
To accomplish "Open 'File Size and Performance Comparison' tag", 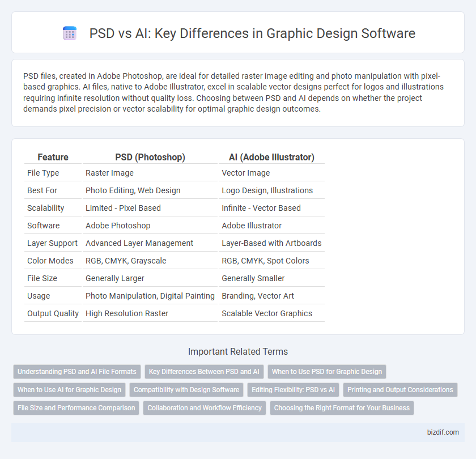I will pyautogui.click(x=76, y=408).
